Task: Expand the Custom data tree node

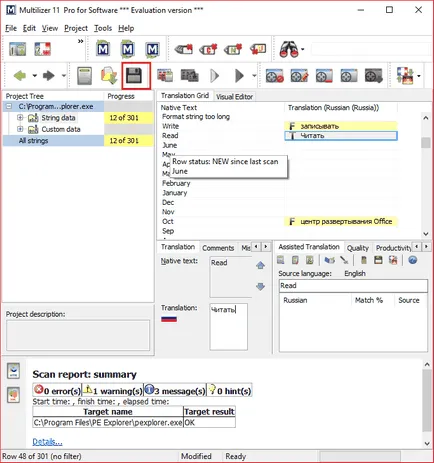Action: [20, 129]
